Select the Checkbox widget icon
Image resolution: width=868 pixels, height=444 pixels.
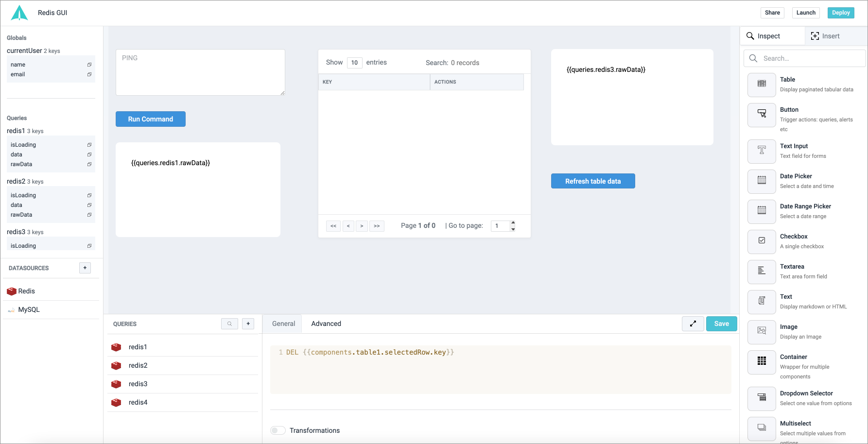(x=762, y=241)
